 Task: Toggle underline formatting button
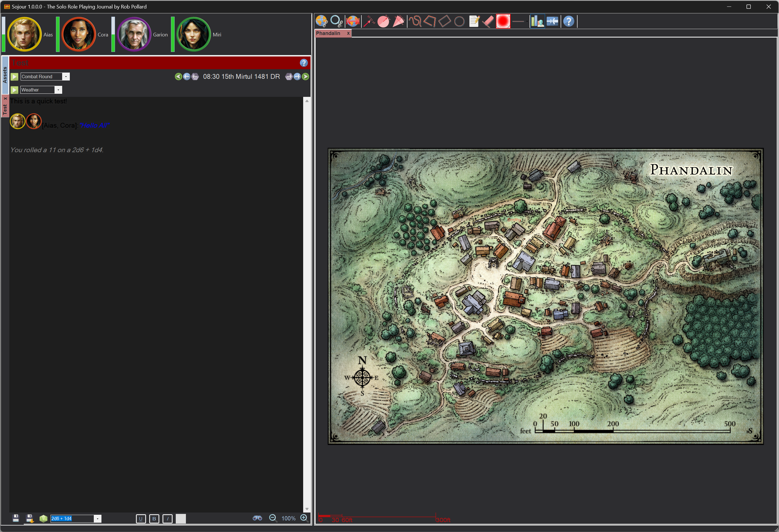(140, 519)
